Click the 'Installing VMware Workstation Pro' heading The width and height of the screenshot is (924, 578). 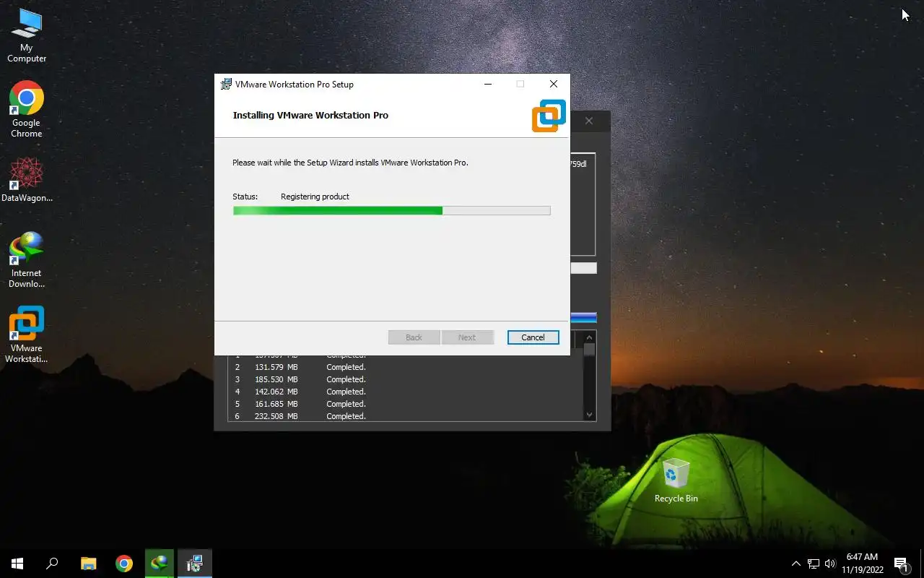coord(310,116)
